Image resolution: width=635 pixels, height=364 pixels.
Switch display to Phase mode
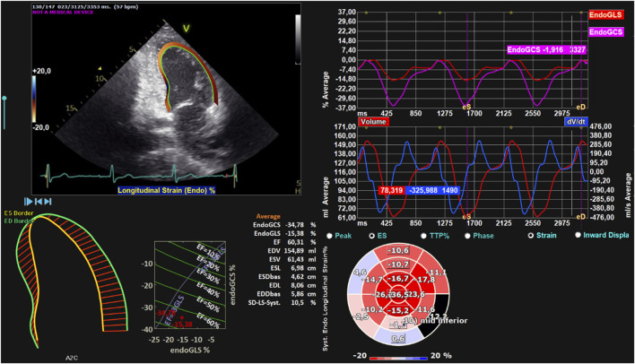[467, 236]
